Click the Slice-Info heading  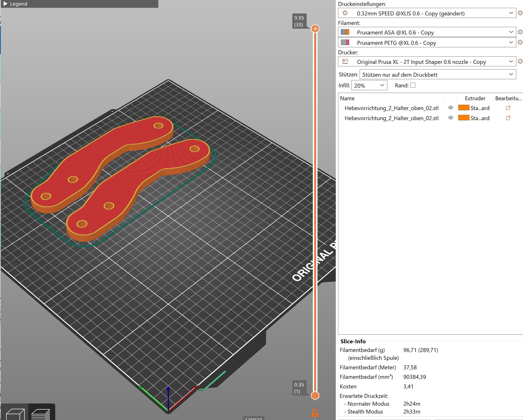[x=353, y=341]
